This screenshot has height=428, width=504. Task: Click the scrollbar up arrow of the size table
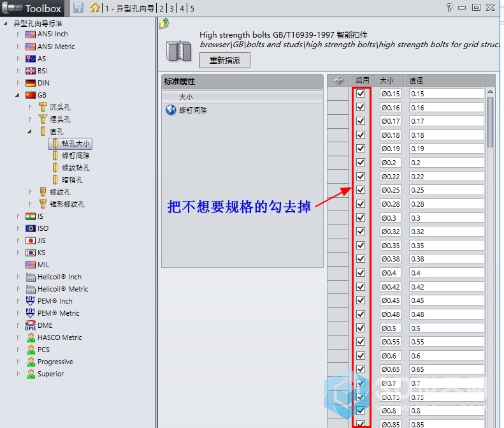(490, 92)
